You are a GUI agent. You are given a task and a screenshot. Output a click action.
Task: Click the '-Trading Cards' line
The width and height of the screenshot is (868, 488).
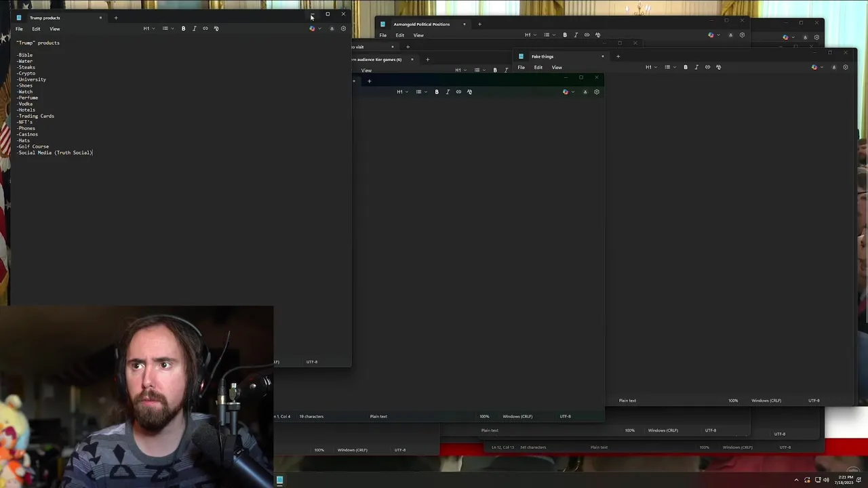coord(35,116)
